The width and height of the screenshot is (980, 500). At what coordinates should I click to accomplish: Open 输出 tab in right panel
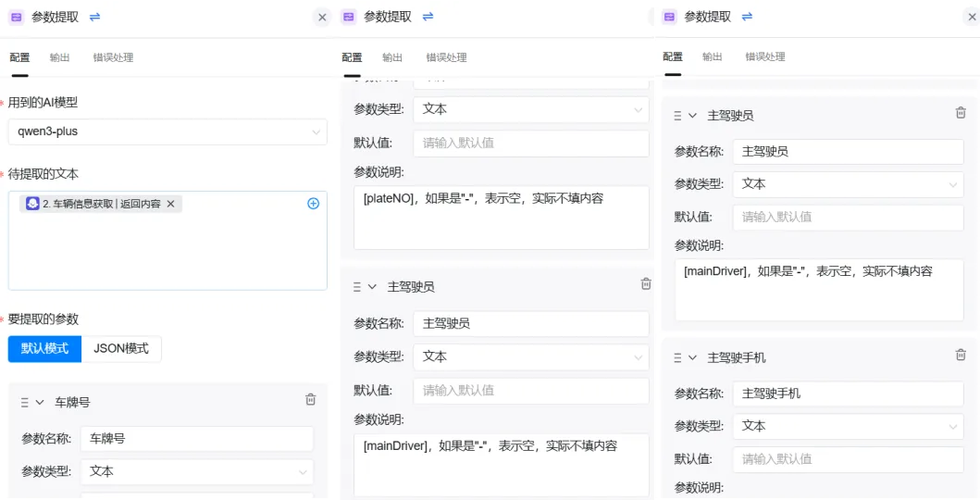712,56
